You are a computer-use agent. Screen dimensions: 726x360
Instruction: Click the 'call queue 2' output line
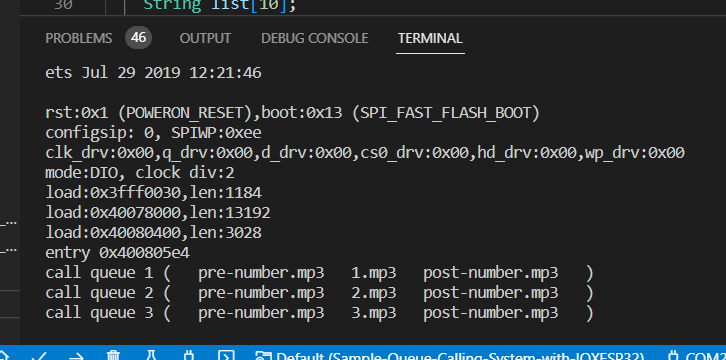click(x=319, y=293)
